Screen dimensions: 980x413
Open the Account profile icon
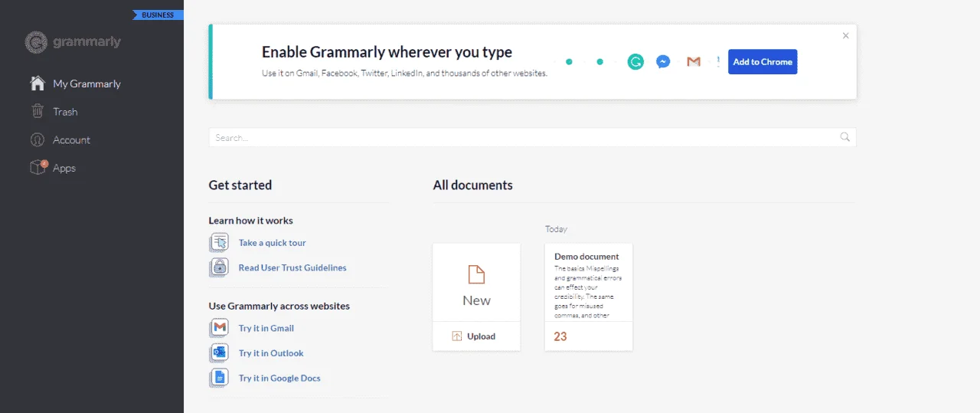[x=37, y=139]
